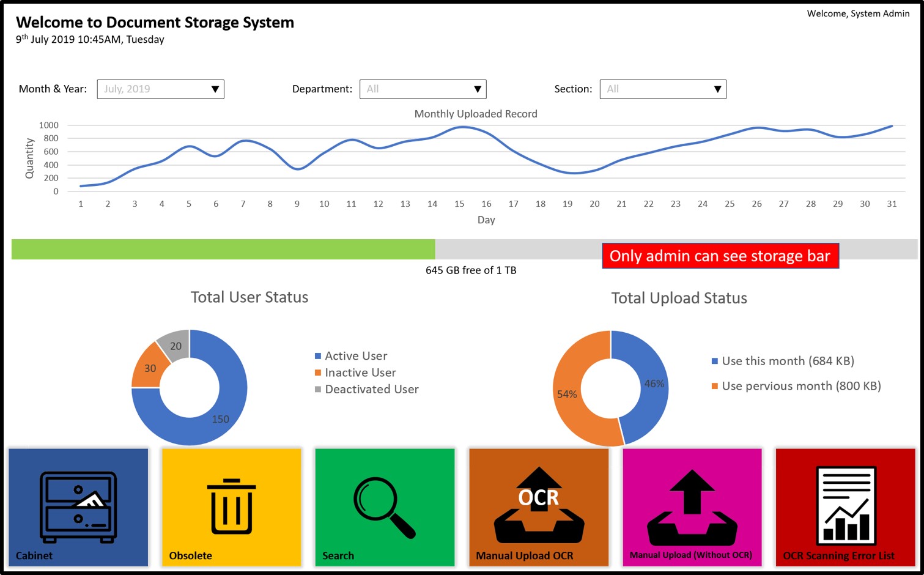Click the Use this month (684 KB) legend
The height and width of the screenshot is (575, 924).
tap(787, 361)
